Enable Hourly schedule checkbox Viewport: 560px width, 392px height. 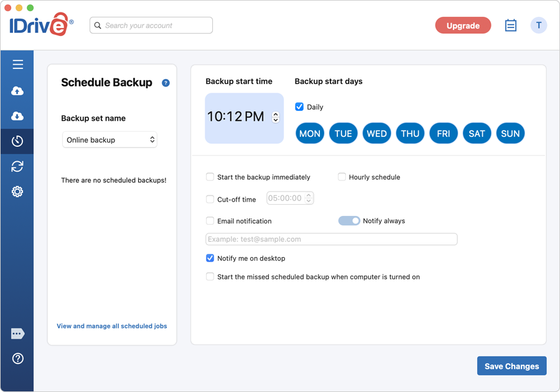[x=342, y=177]
